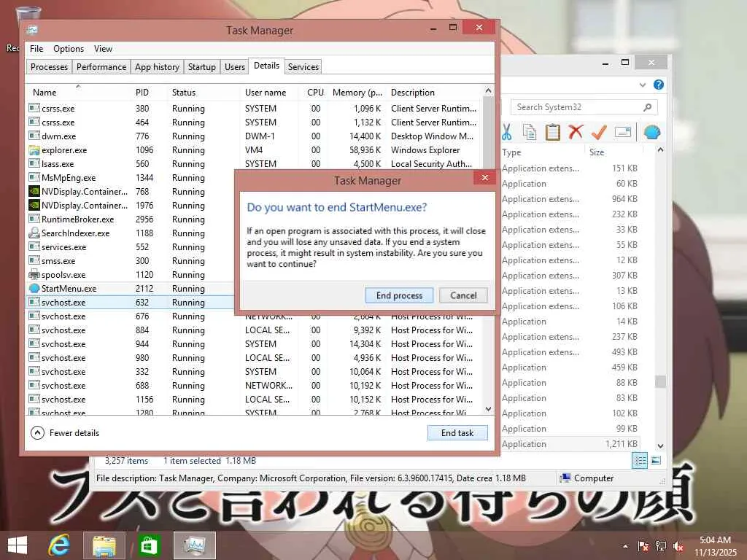Launch Internet Explorer from taskbar
Viewport: 747px width, 560px height.
pyautogui.click(x=59, y=545)
